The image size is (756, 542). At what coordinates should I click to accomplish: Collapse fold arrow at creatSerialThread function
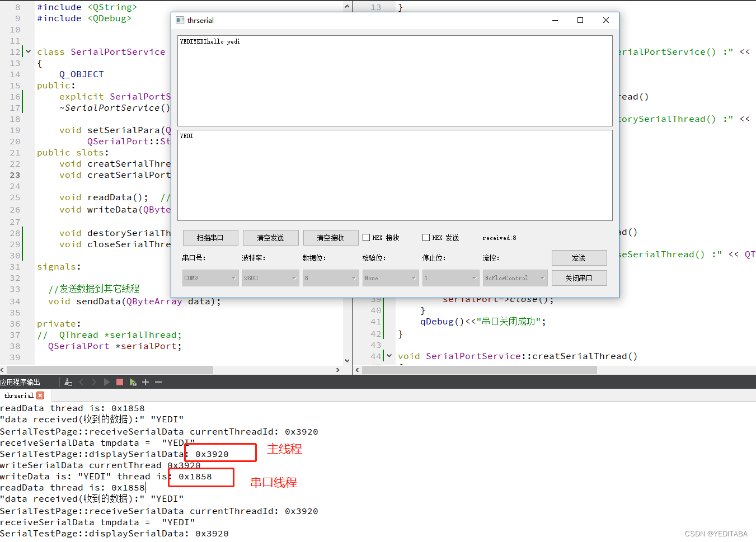tap(389, 356)
